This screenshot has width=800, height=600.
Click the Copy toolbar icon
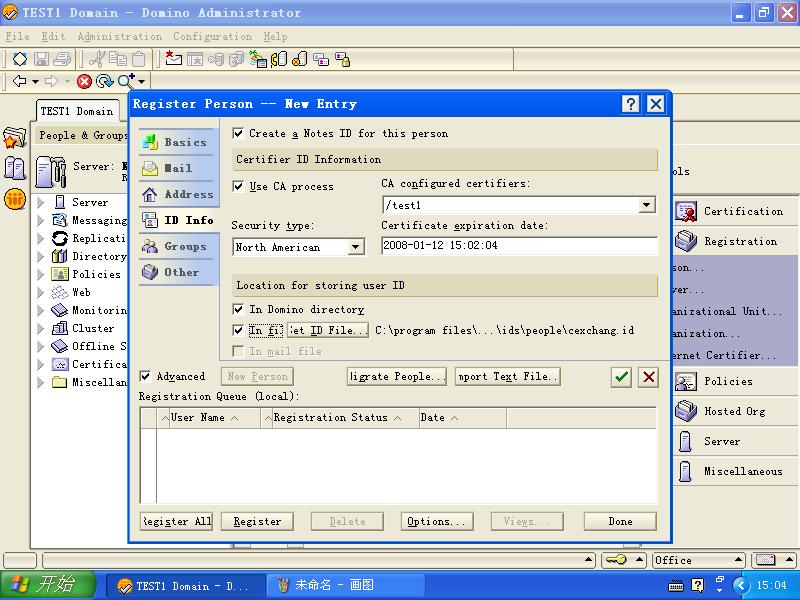pyautogui.click(x=118, y=59)
